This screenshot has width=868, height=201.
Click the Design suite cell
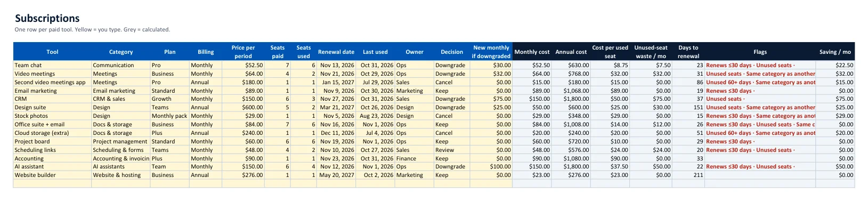[52, 107]
